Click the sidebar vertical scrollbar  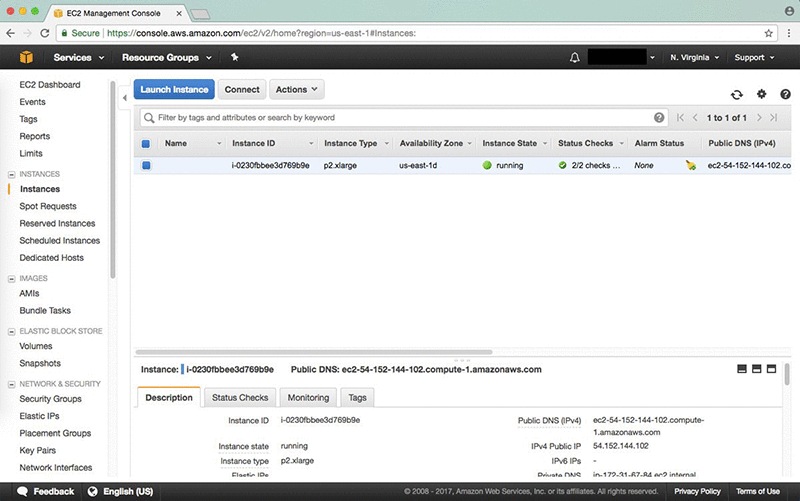pos(113,179)
